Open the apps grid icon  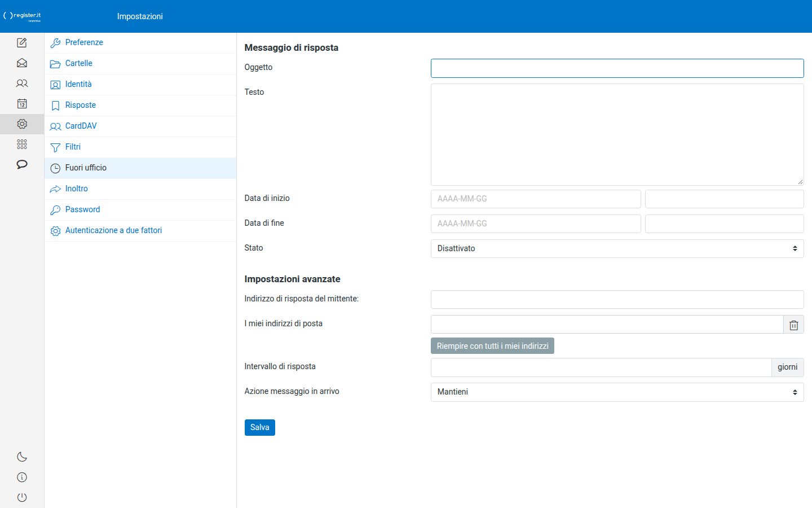(x=22, y=144)
